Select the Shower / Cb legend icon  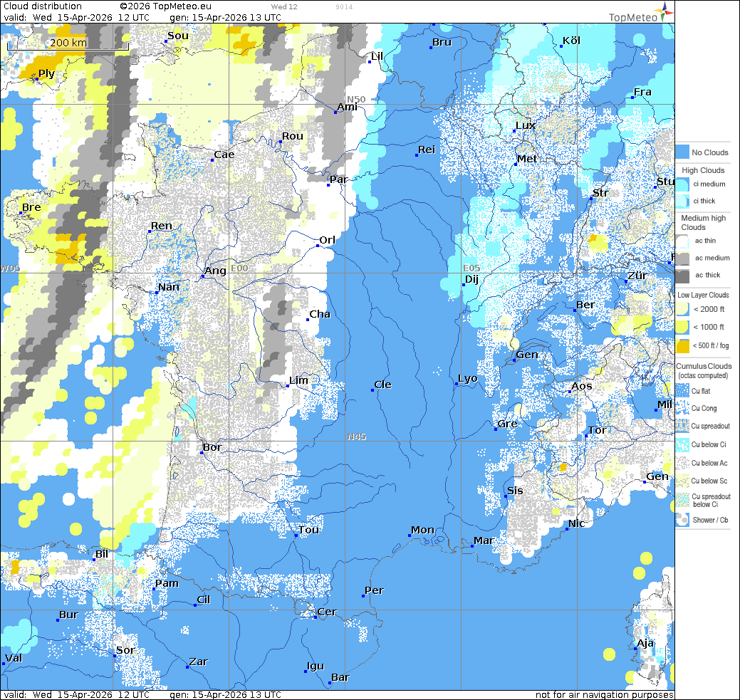coord(682,520)
